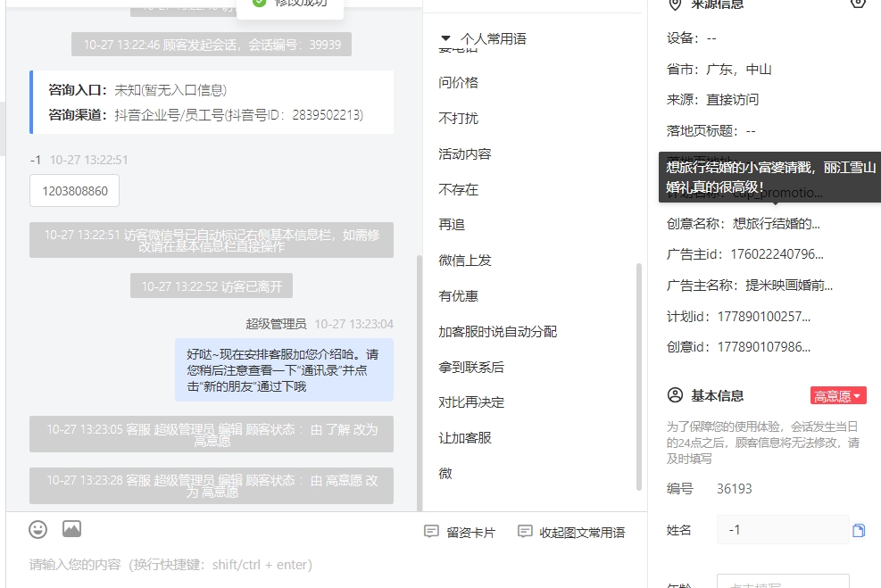The height and width of the screenshot is (588, 881).
Task: Select the 不存在 quick phrase
Action: tap(459, 189)
